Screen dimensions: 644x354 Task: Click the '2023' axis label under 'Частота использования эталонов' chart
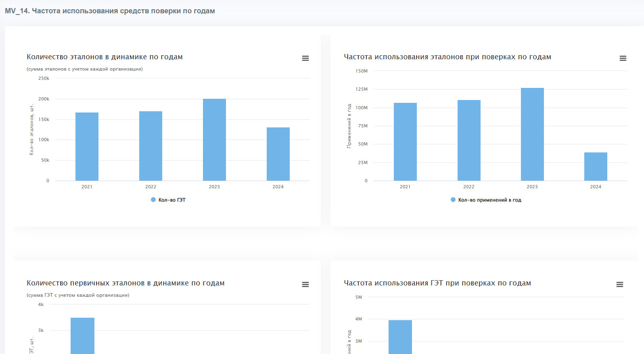coord(532,187)
